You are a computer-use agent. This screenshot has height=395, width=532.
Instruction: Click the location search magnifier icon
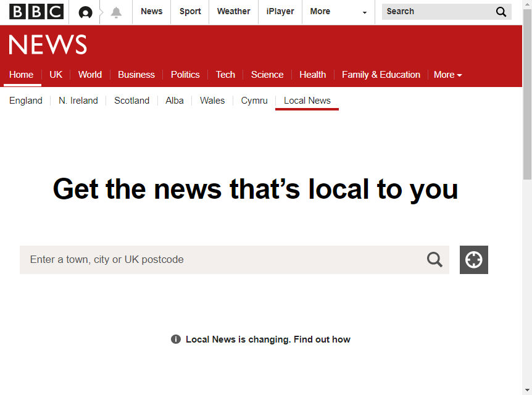click(434, 260)
